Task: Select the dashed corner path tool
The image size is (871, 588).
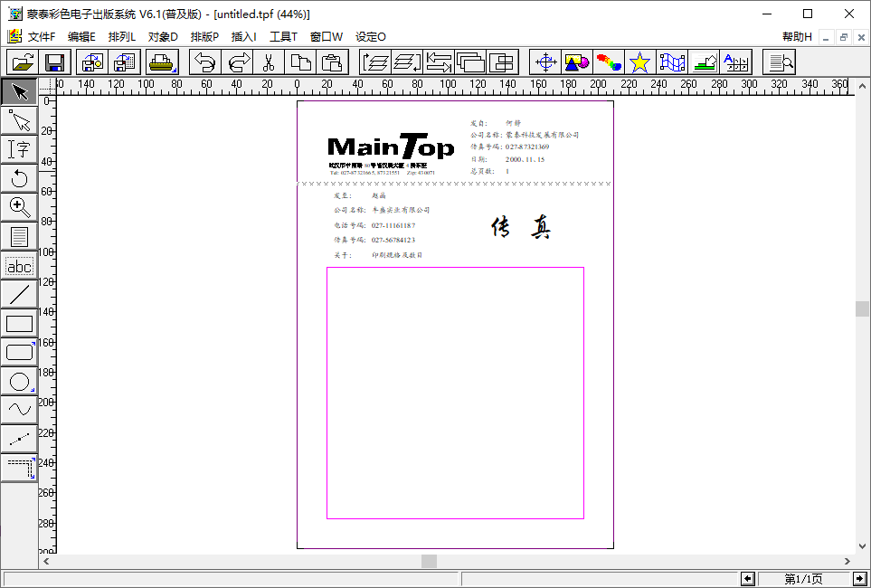Action: [19, 468]
